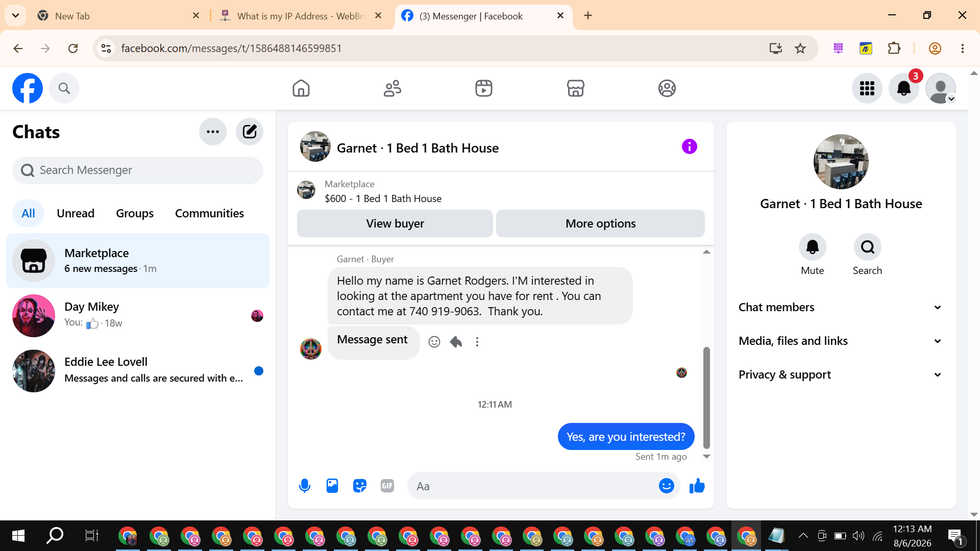
Task: Open the emoji picker in message box
Action: (x=667, y=486)
